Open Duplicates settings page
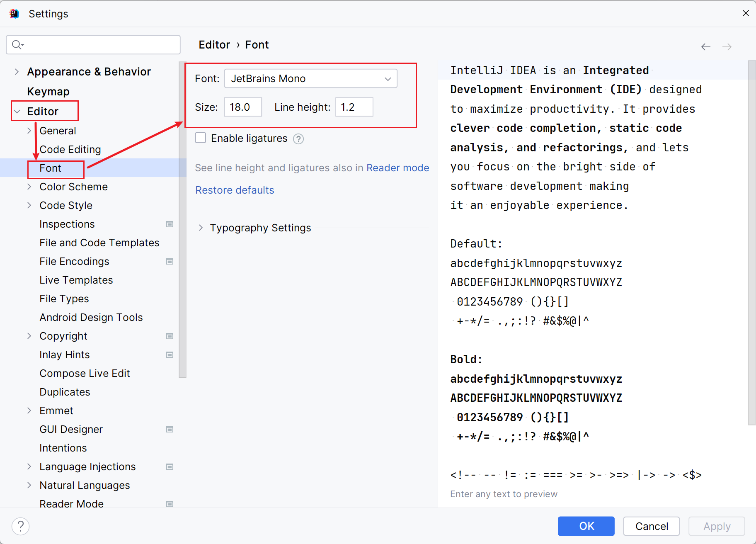The width and height of the screenshot is (756, 544). [x=65, y=392]
